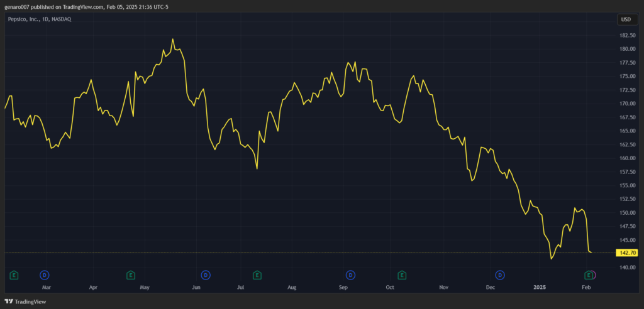Click the 142.70 current price label
644x309 pixels.
(x=628, y=252)
